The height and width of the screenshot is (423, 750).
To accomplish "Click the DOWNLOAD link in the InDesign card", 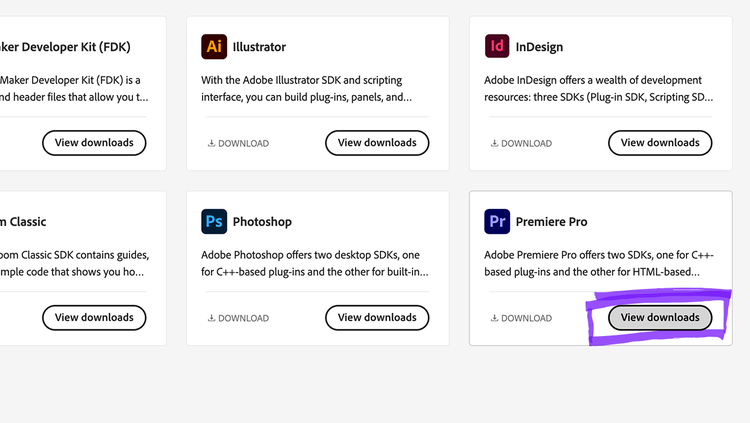I will pyautogui.click(x=521, y=143).
